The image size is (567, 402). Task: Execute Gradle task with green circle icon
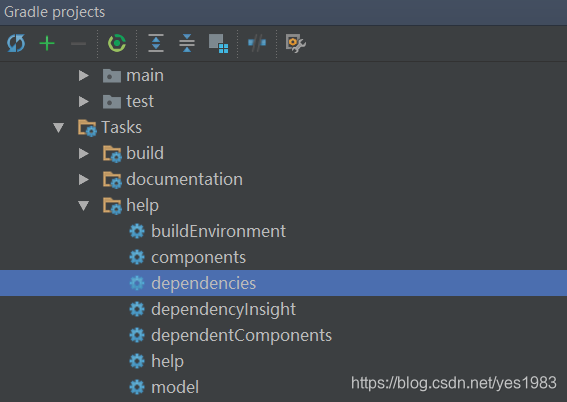(x=117, y=43)
